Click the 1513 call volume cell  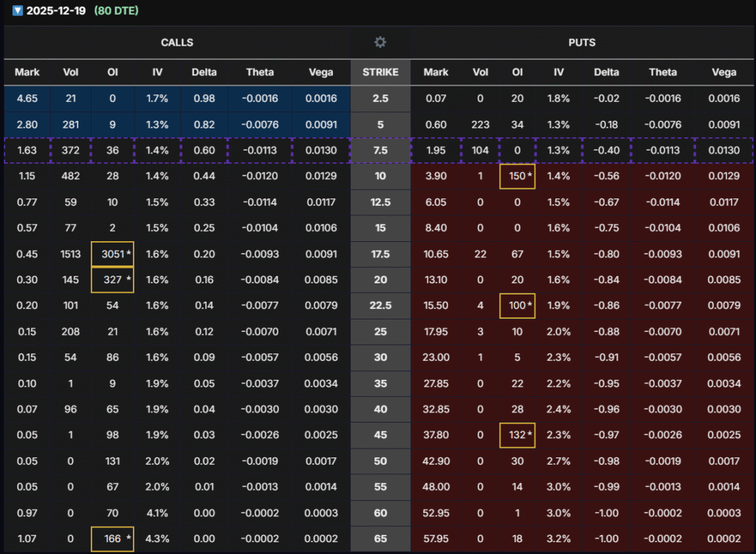(x=70, y=254)
